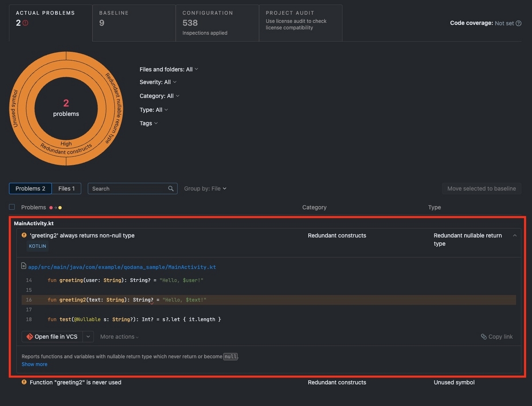
Task: Click the magnifier icon in Search box
Action: click(x=171, y=189)
